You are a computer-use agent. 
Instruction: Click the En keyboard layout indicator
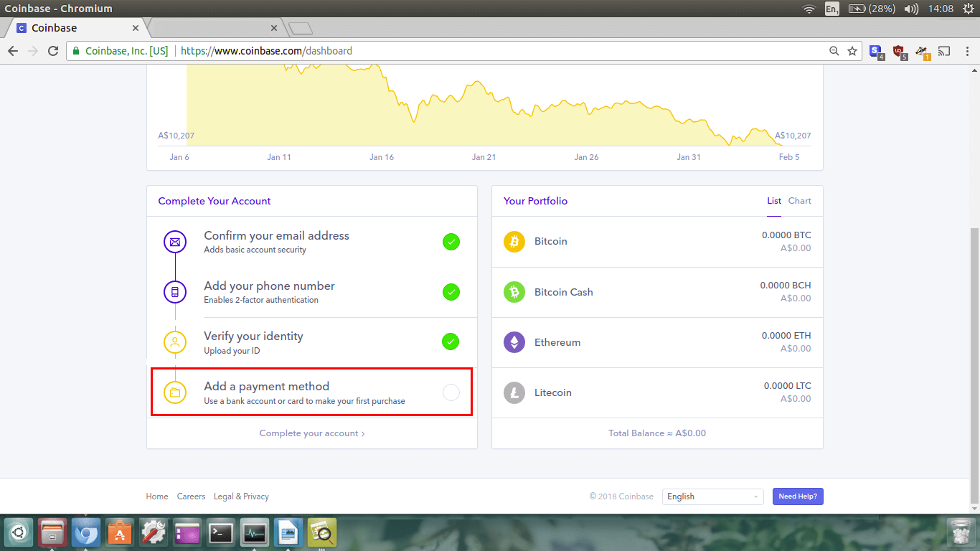tap(832, 9)
